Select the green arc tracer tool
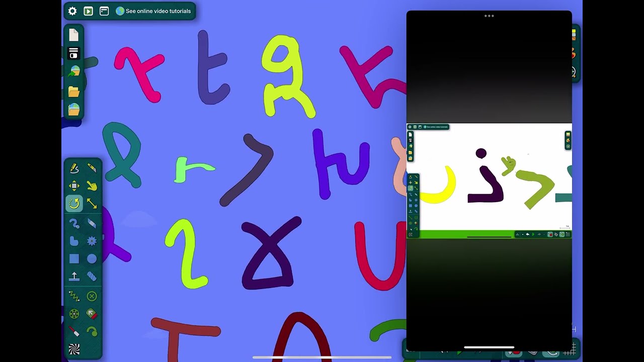 coord(92,331)
